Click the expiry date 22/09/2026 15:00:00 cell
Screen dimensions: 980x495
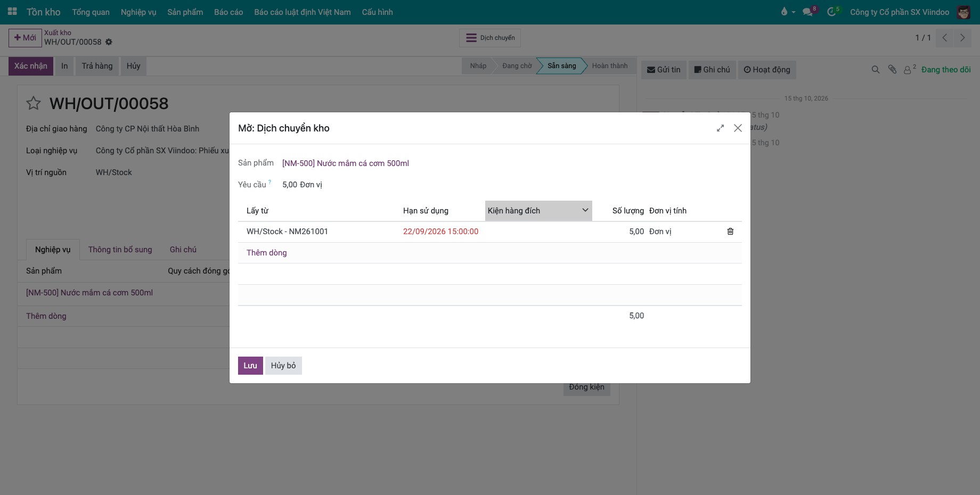440,232
